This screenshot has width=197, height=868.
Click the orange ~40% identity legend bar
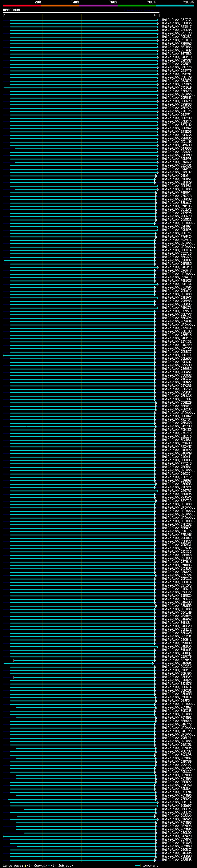[60, 6]
